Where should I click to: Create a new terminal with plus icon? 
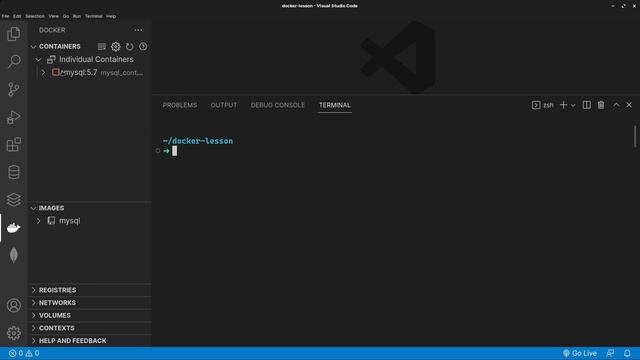click(x=563, y=105)
